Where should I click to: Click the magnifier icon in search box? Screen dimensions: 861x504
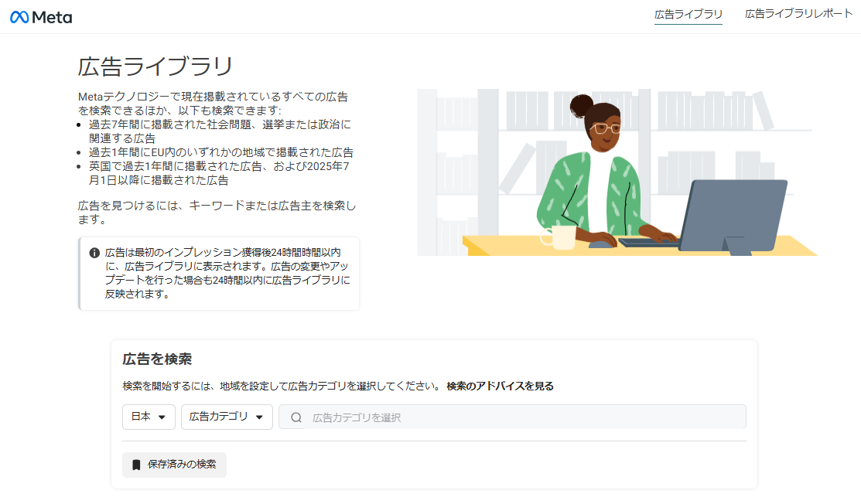coord(296,417)
